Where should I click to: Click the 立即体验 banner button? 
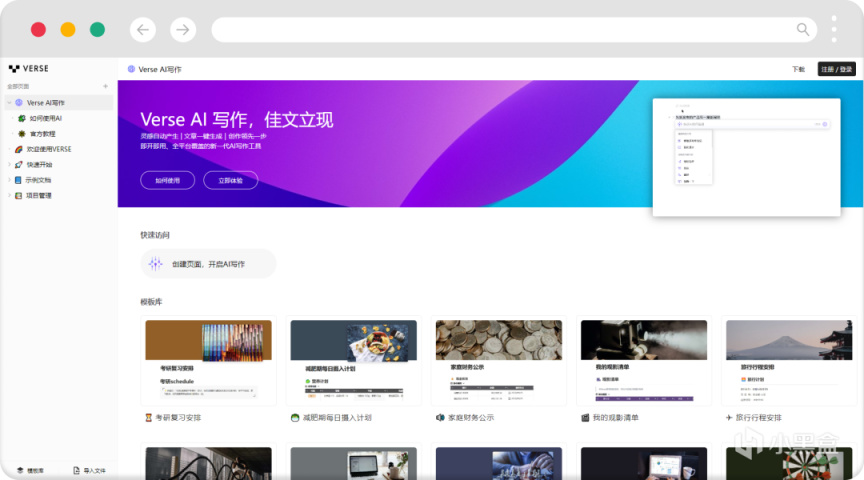pyautogui.click(x=230, y=180)
